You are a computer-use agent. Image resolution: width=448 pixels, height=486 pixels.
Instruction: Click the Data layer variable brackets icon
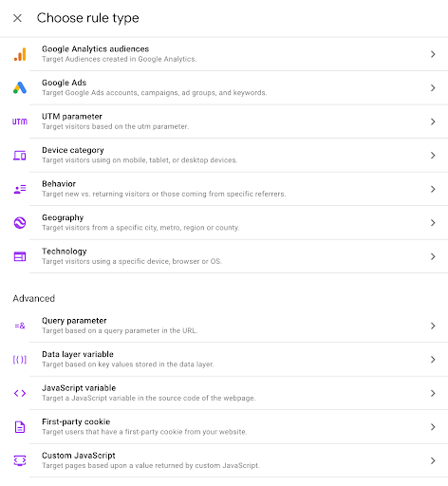[x=20, y=360]
